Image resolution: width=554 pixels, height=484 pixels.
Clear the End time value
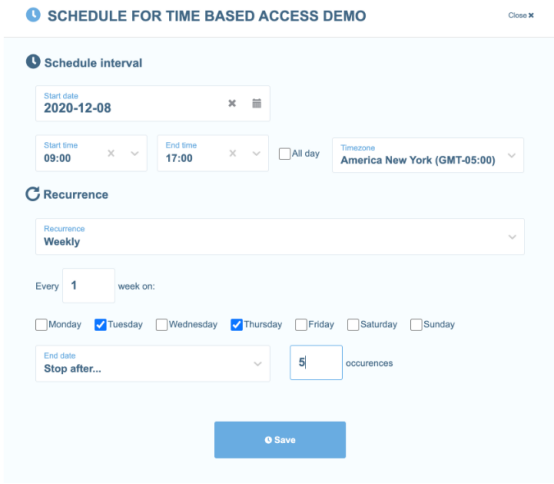(232, 153)
